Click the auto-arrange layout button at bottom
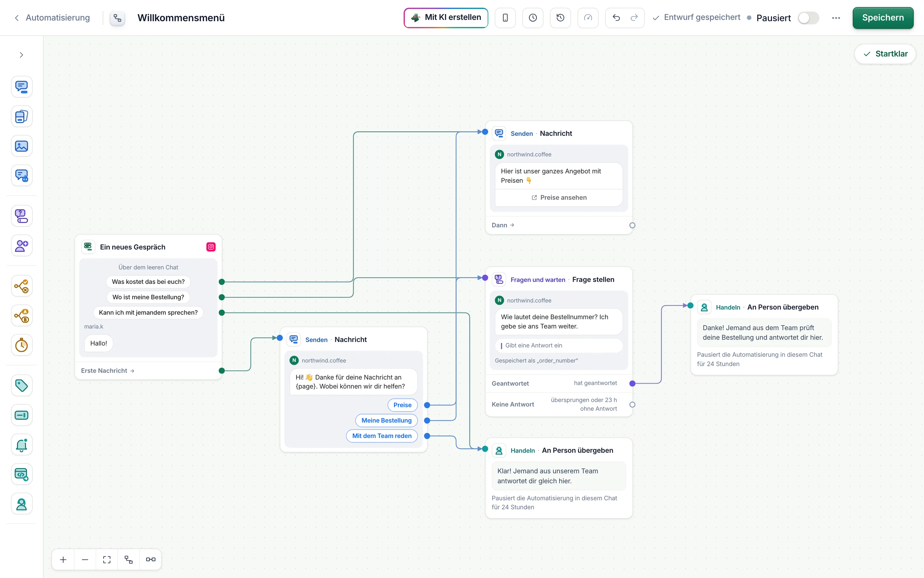 129,559
